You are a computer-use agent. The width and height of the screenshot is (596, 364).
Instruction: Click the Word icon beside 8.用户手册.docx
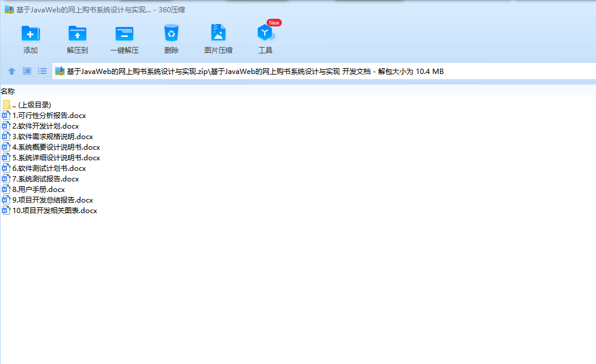pos(6,189)
